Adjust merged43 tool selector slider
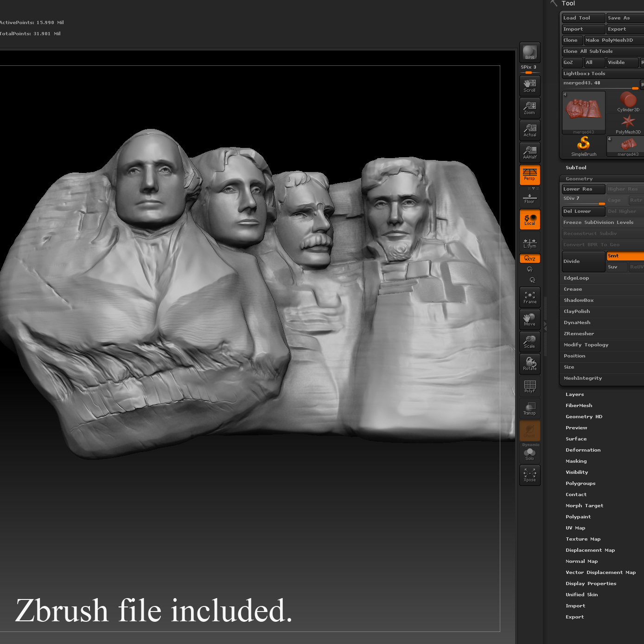 click(x=600, y=84)
